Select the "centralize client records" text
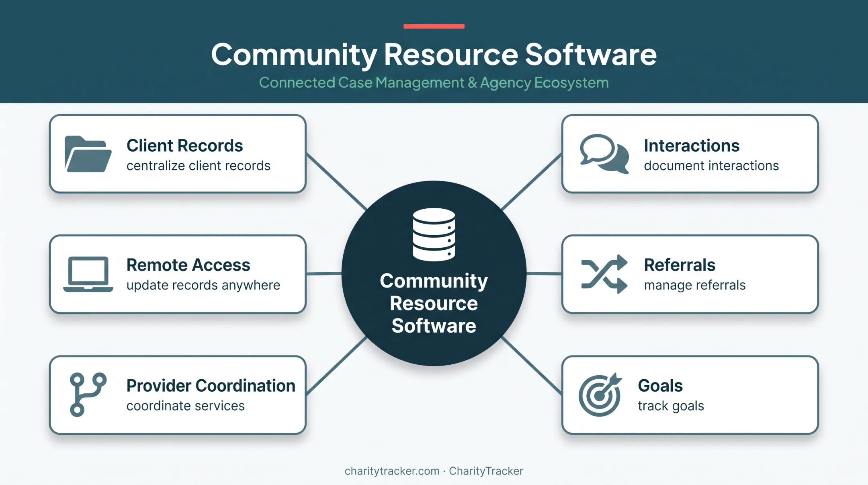The image size is (868, 485). point(199,166)
